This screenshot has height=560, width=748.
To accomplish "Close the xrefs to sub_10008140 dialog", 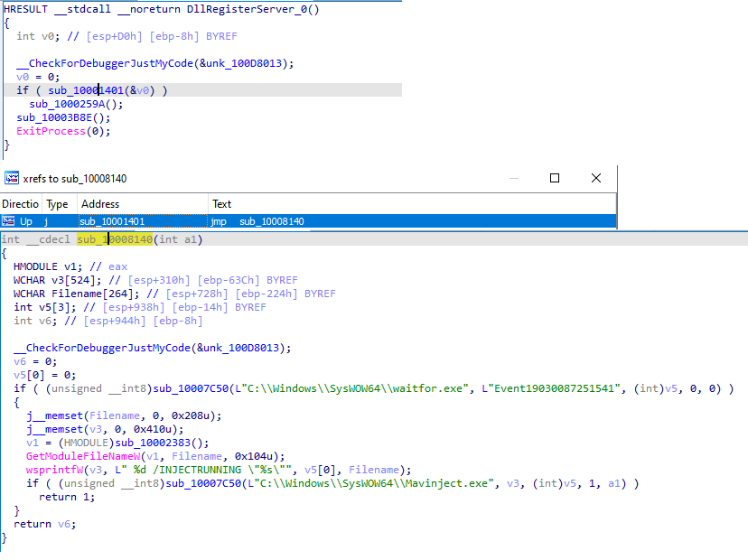I will 596,178.
